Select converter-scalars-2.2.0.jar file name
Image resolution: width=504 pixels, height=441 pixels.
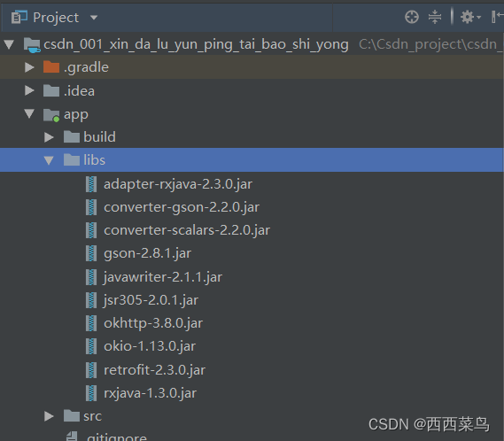pyautogui.click(x=187, y=230)
